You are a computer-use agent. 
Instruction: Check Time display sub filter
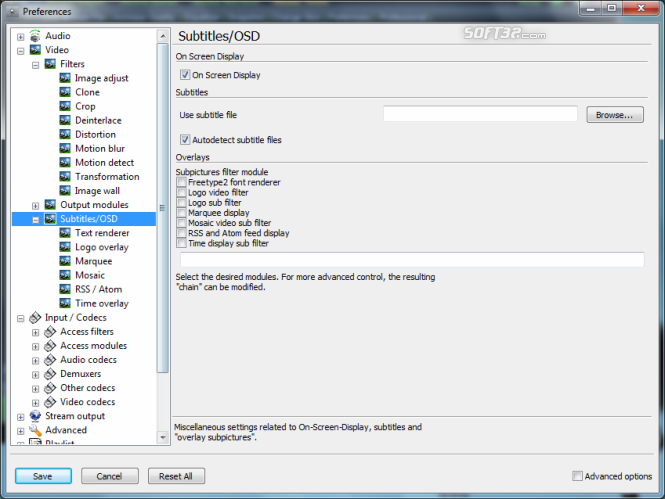[182, 243]
